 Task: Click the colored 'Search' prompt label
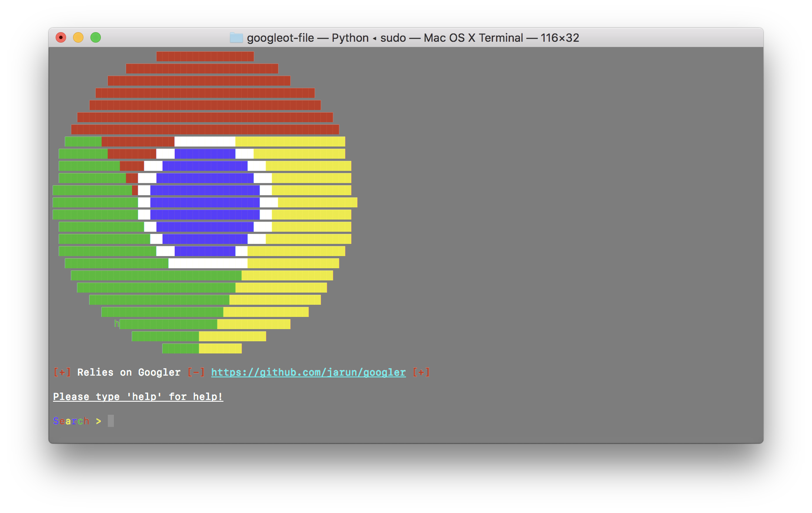(x=71, y=421)
